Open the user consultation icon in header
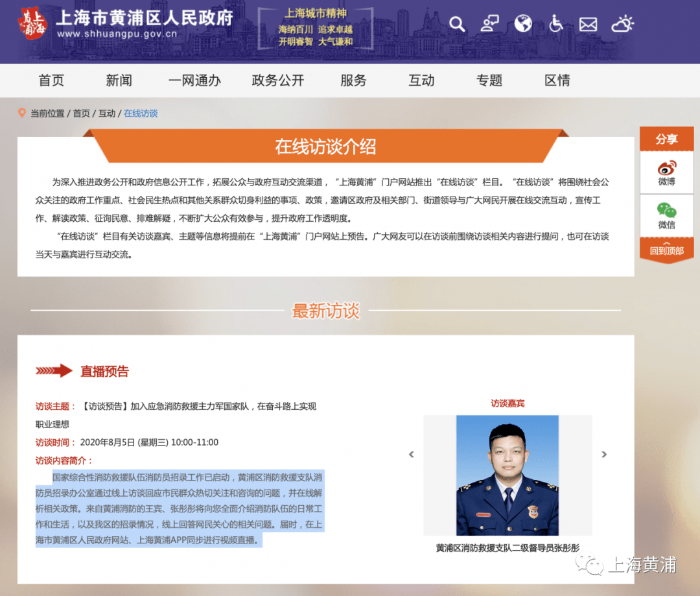 pyautogui.click(x=490, y=24)
